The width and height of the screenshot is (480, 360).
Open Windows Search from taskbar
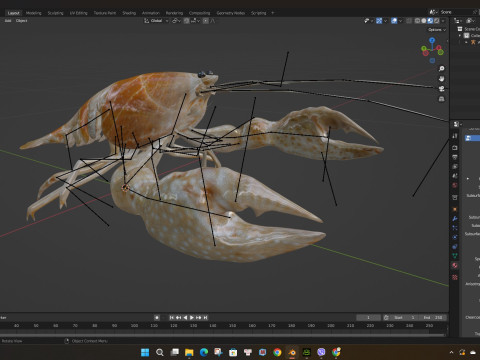click(x=160, y=352)
